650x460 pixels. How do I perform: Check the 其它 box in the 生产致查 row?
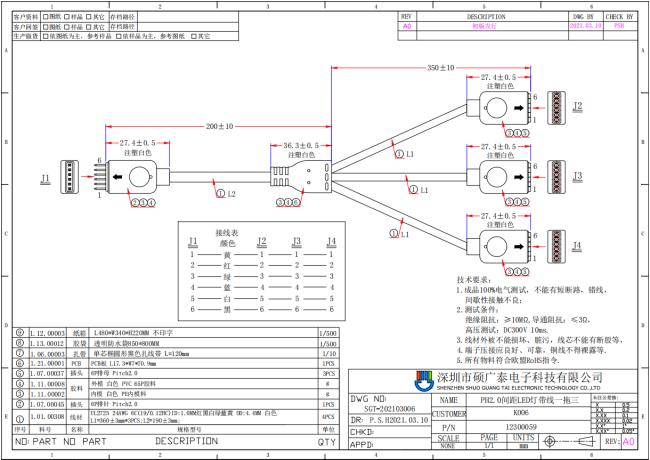[x=196, y=35]
